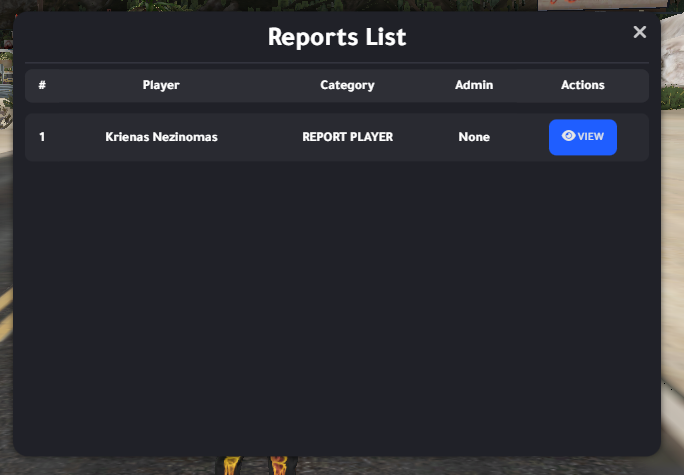Image resolution: width=684 pixels, height=475 pixels.
Task: Select player name Krienas Nezinomas
Action: (161, 137)
